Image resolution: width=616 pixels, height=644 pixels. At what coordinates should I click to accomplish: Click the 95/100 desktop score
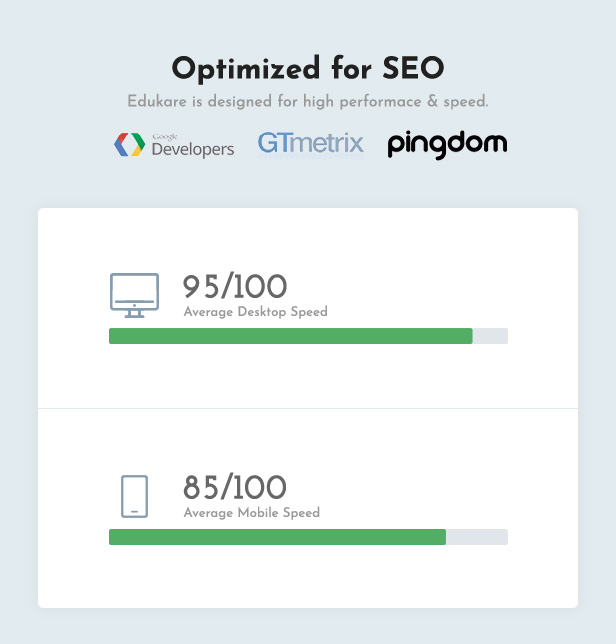(235, 286)
